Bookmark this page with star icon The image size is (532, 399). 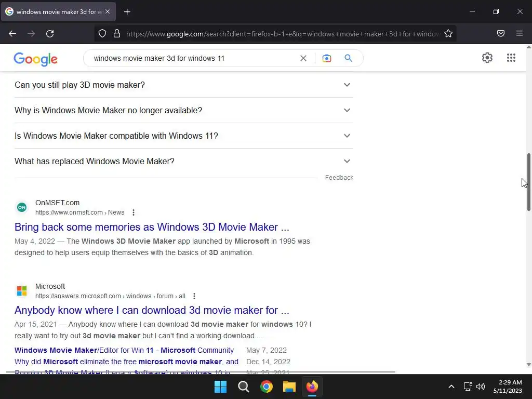(x=448, y=33)
